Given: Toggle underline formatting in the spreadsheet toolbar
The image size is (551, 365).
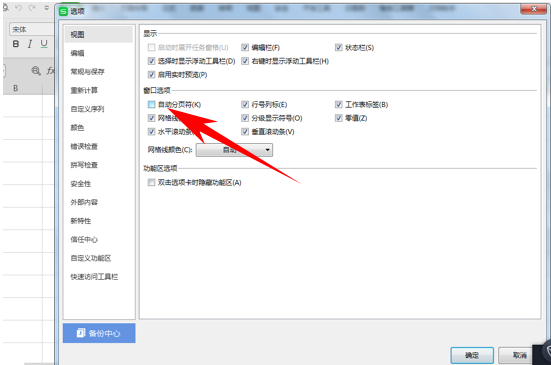Looking at the screenshot, I should coord(44,44).
